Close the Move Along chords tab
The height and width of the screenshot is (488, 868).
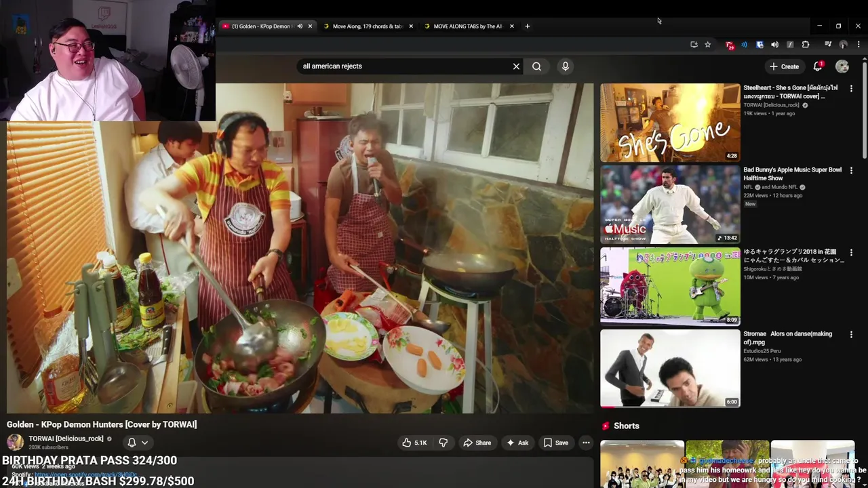point(411,26)
